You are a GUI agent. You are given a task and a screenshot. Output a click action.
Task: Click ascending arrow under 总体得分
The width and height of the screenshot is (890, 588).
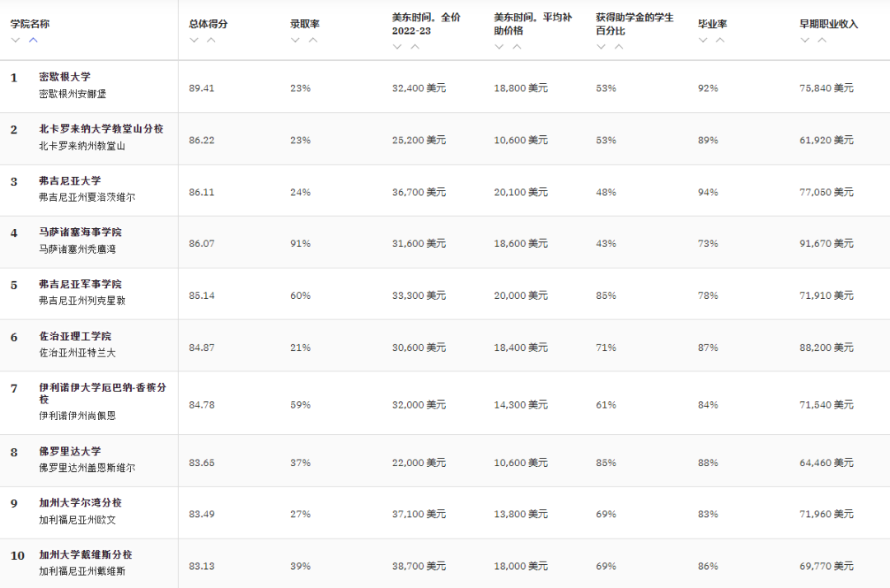pos(212,40)
